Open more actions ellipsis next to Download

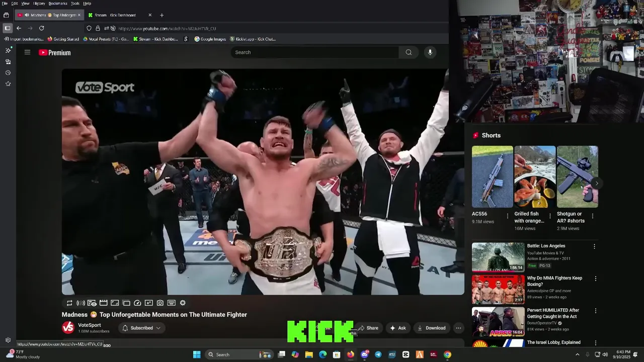tap(458, 328)
